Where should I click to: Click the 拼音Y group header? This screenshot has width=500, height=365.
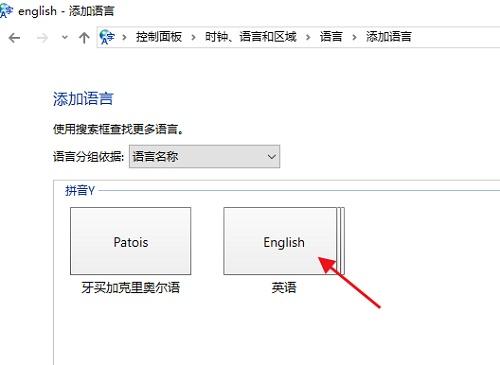tap(80, 191)
